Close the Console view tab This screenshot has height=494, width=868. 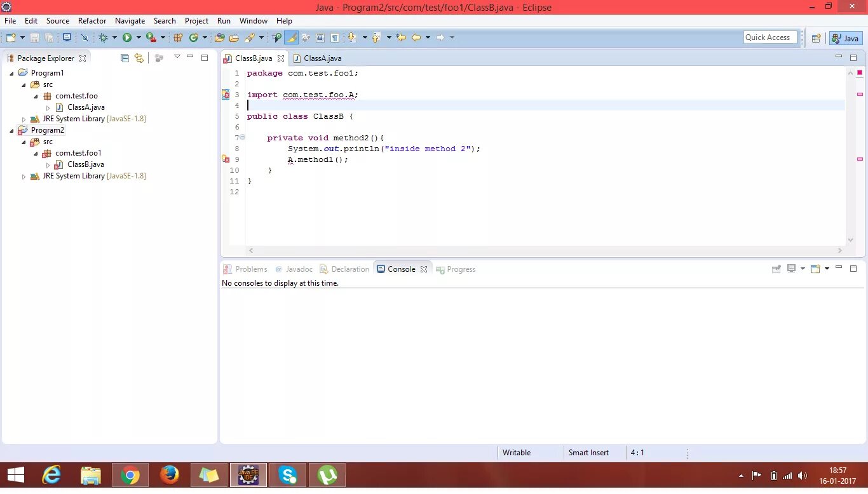(x=424, y=269)
